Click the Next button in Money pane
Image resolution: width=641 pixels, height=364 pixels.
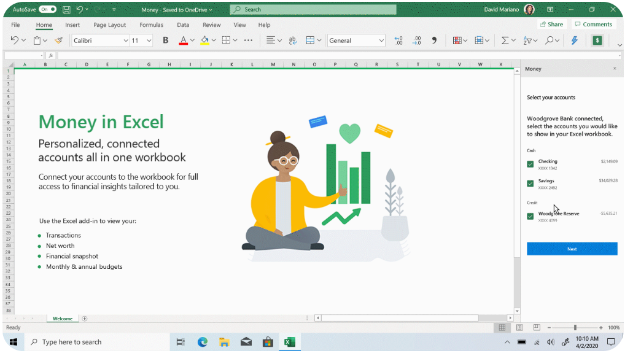click(572, 249)
